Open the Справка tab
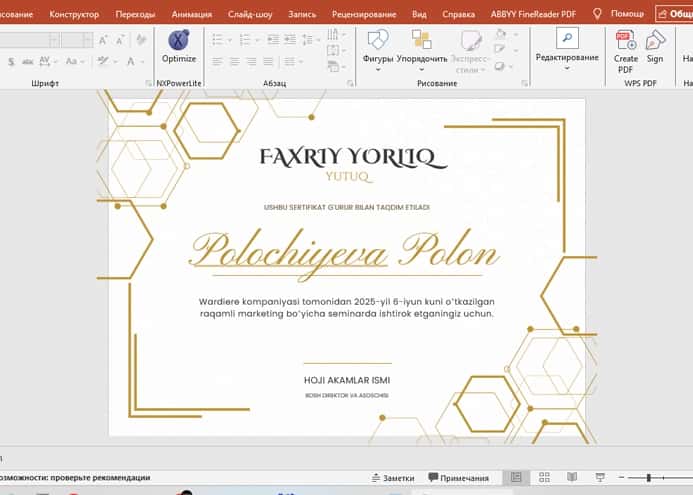The image size is (693, 495). (x=458, y=14)
